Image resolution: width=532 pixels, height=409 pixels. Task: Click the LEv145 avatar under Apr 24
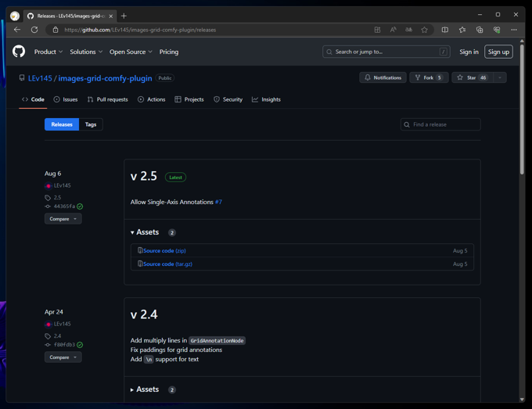(49, 324)
